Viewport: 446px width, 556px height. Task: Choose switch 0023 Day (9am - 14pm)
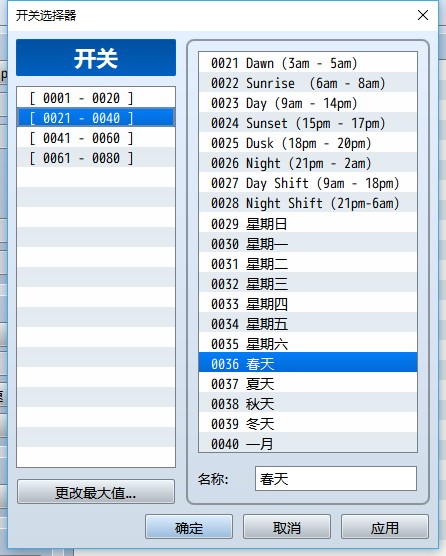pyautogui.click(x=308, y=103)
